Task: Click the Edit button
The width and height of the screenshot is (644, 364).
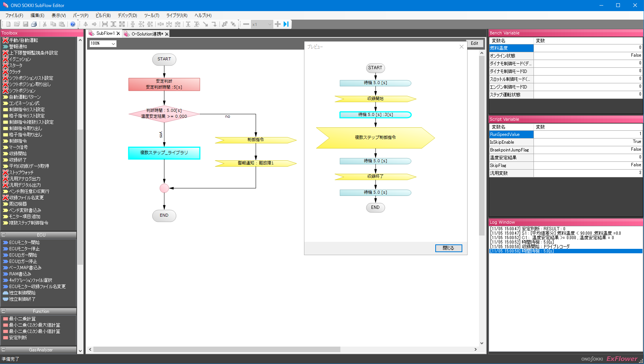Action: click(x=475, y=43)
